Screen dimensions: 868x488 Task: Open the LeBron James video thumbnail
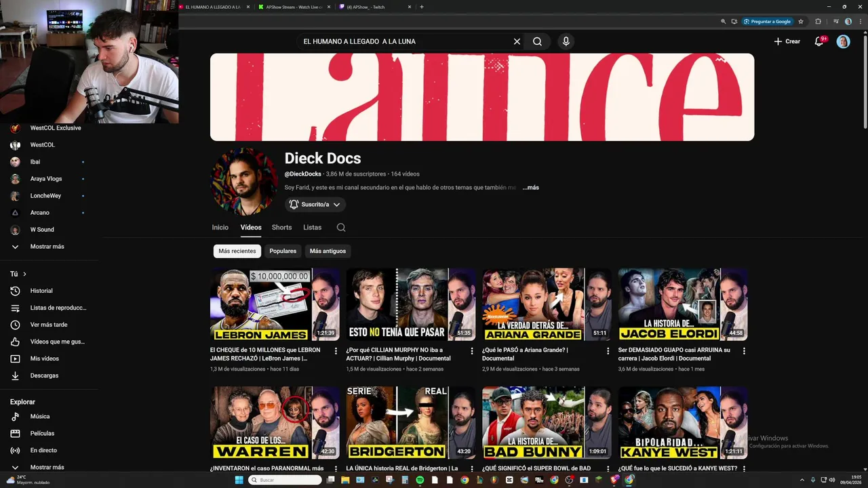[x=275, y=304]
